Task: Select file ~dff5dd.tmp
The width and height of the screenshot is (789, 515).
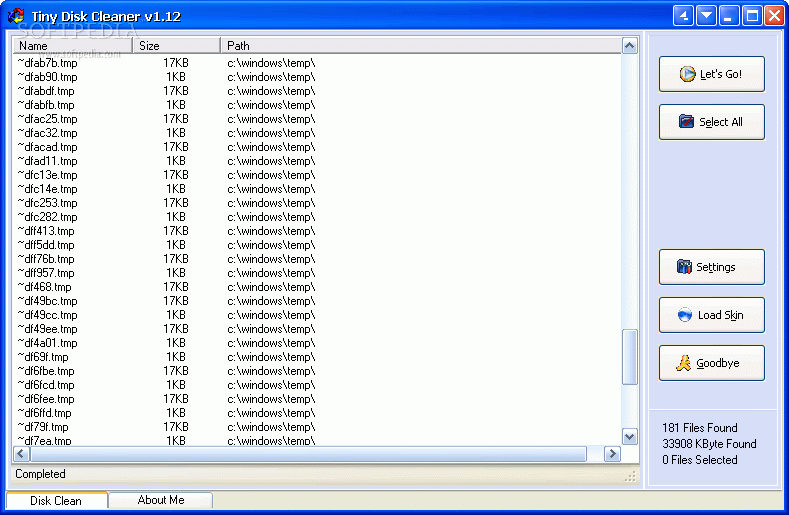Action: tap(46, 245)
